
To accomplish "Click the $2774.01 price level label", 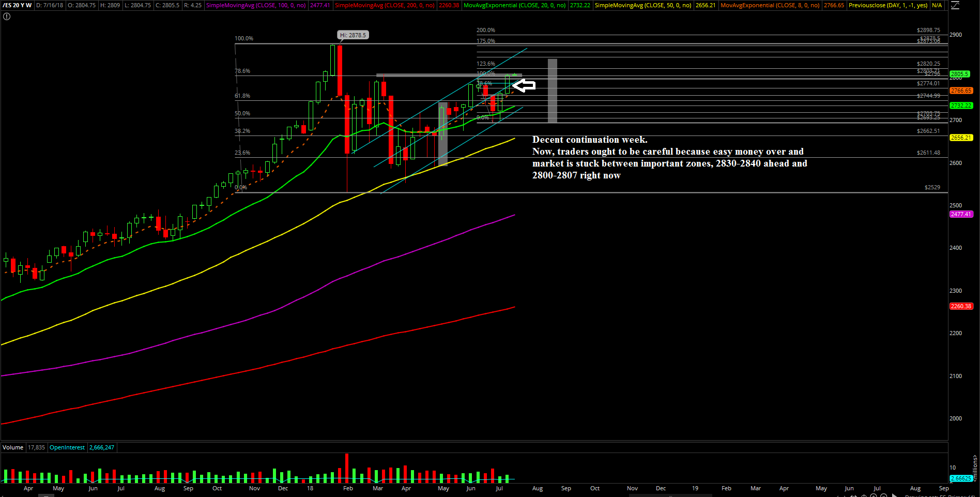I will pyautogui.click(x=928, y=83).
